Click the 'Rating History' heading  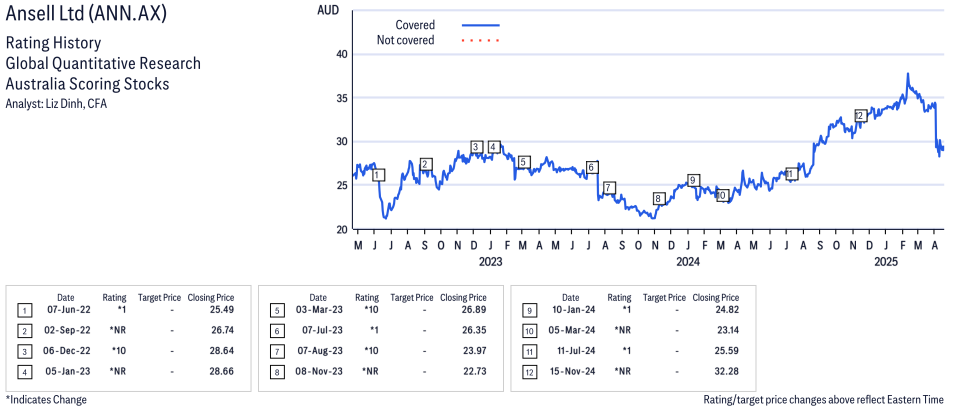click(x=53, y=44)
